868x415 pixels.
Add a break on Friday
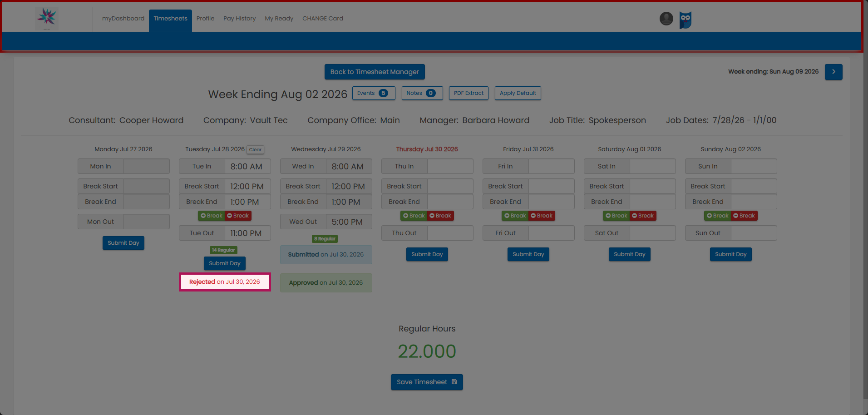click(515, 216)
